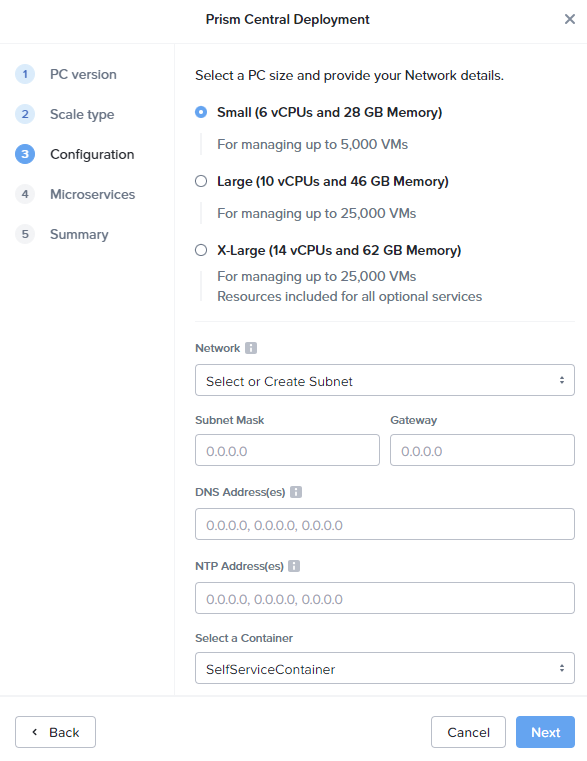
Task: Click the 'Select a Container' label
Action: click(x=244, y=638)
